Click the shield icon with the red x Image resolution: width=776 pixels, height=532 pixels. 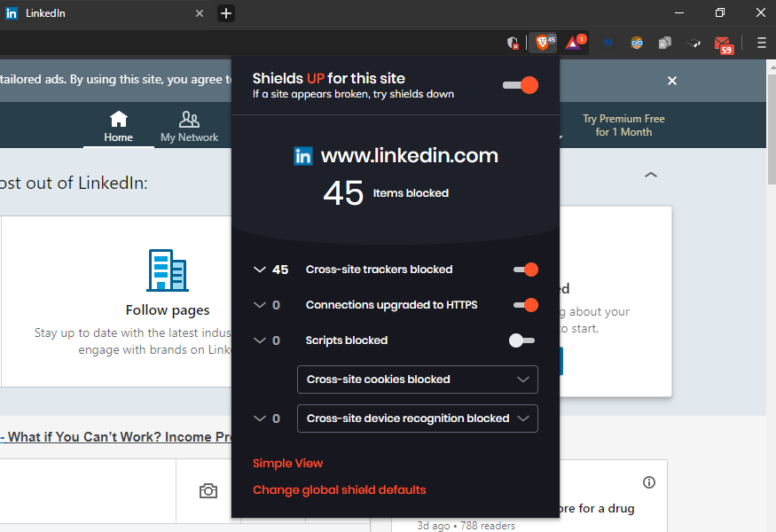tap(513, 43)
